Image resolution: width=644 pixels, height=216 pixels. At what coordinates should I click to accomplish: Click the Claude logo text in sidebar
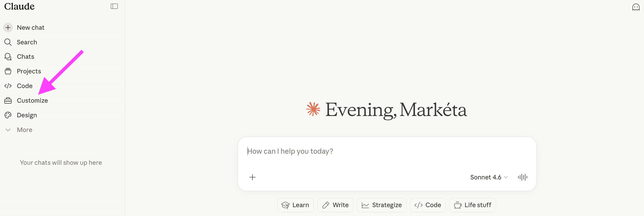(x=19, y=6)
